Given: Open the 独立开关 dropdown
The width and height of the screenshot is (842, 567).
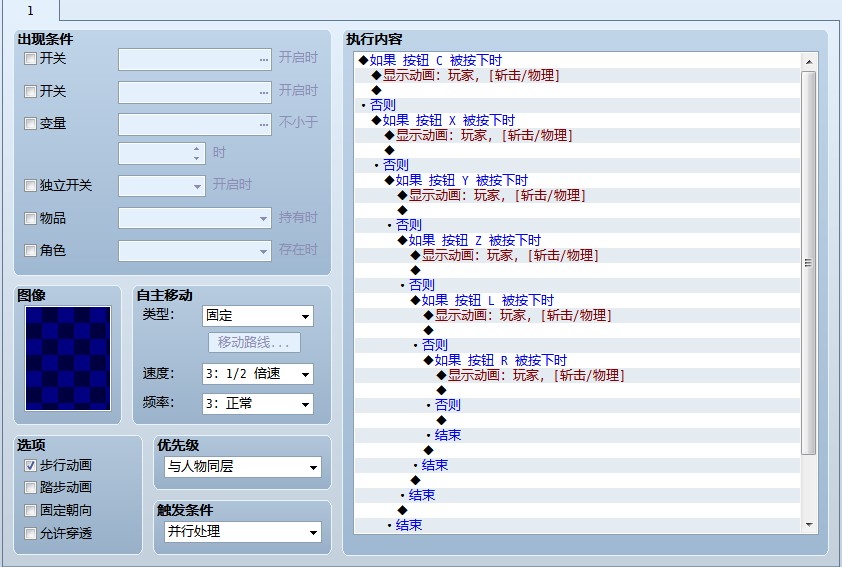Looking at the screenshot, I should pos(162,186).
